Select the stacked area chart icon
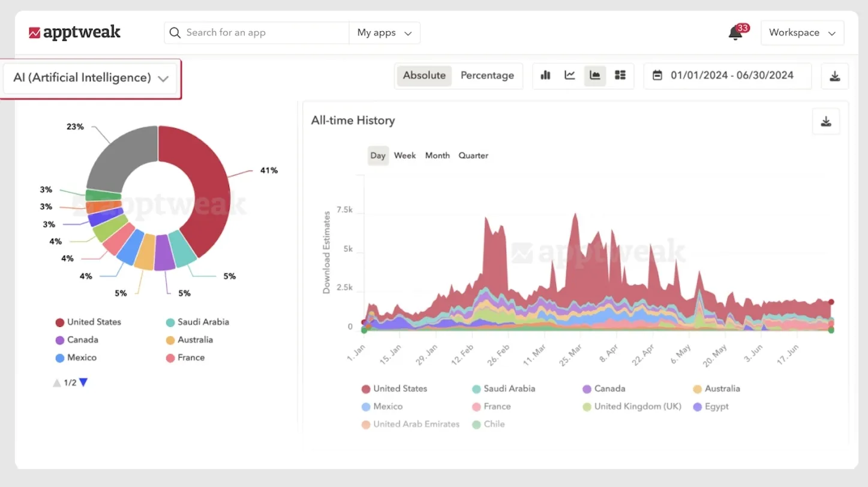This screenshot has width=868, height=487. click(595, 76)
